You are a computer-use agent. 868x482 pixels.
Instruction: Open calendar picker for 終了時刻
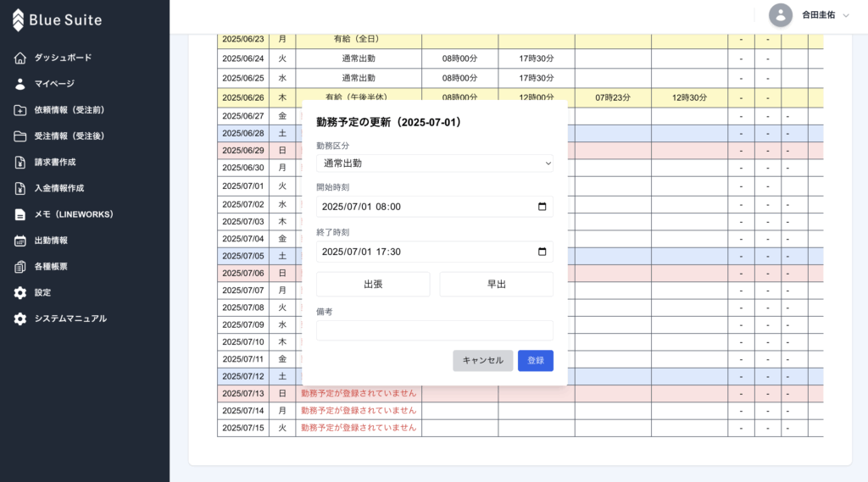542,252
